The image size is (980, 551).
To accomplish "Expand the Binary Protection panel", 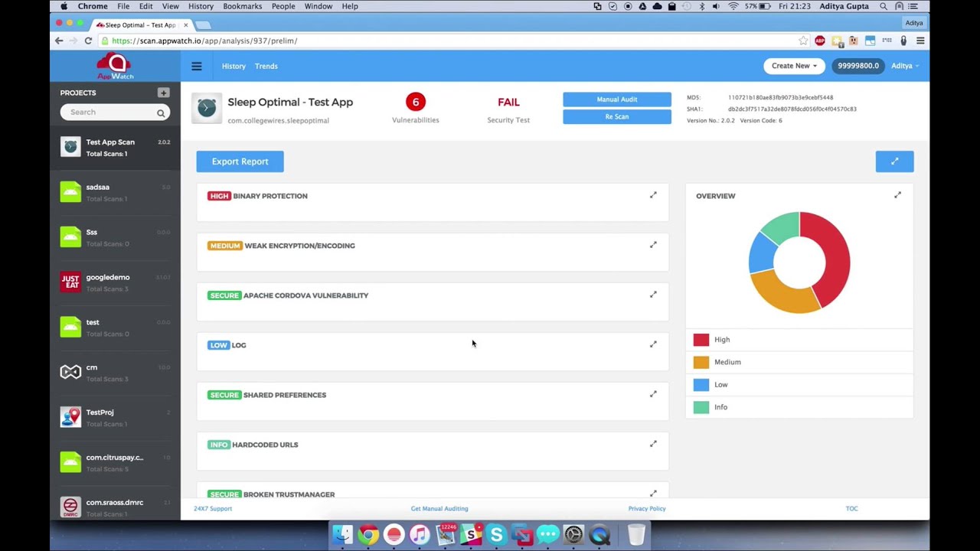I will pyautogui.click(x=653, y=195).
